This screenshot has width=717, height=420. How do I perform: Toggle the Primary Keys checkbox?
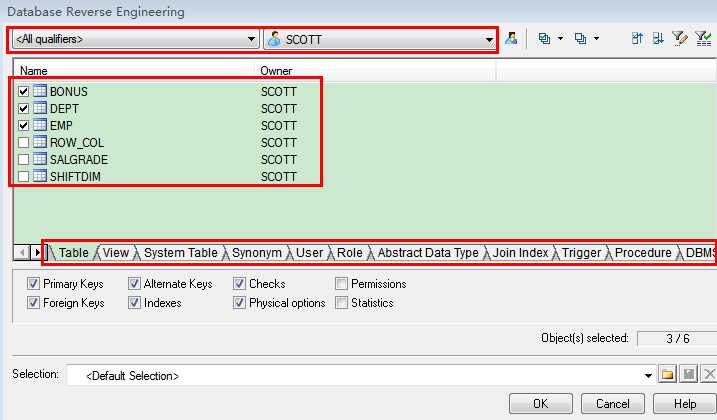(x=33, y=284)
